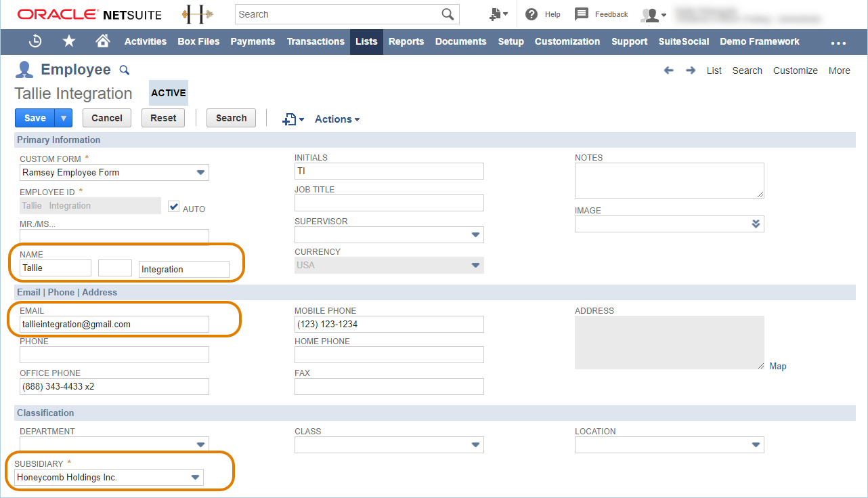Click the Reset button

tap(163, 118)
